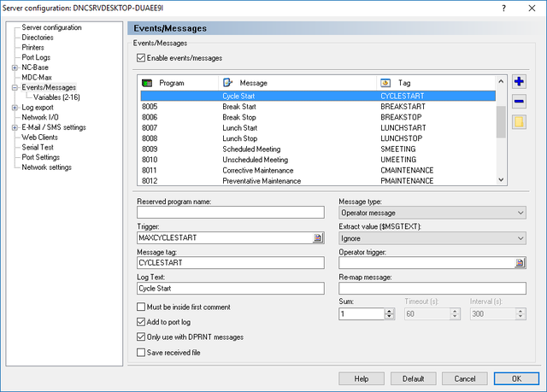547x392 pixels.
Task: Select the 8010 Unscheduled Meeting row
Action: point(318,160)
